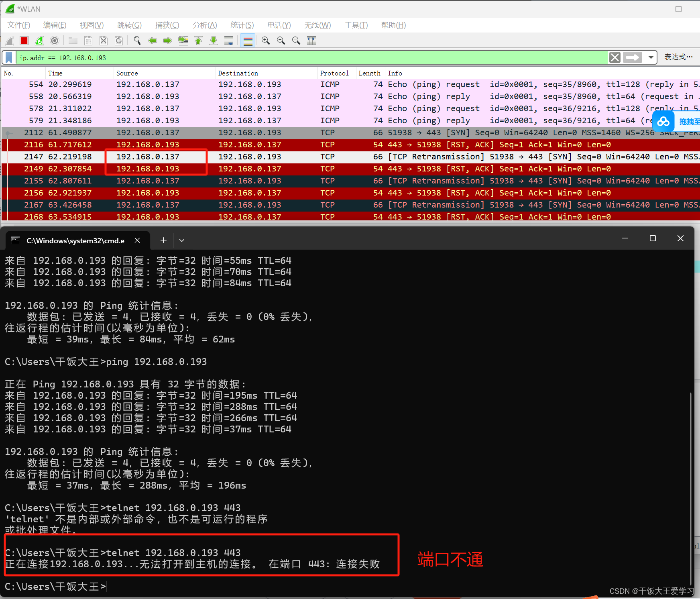700x599 pixels.
Task: Sort packets by the Info column
Action: pos(542,73)
